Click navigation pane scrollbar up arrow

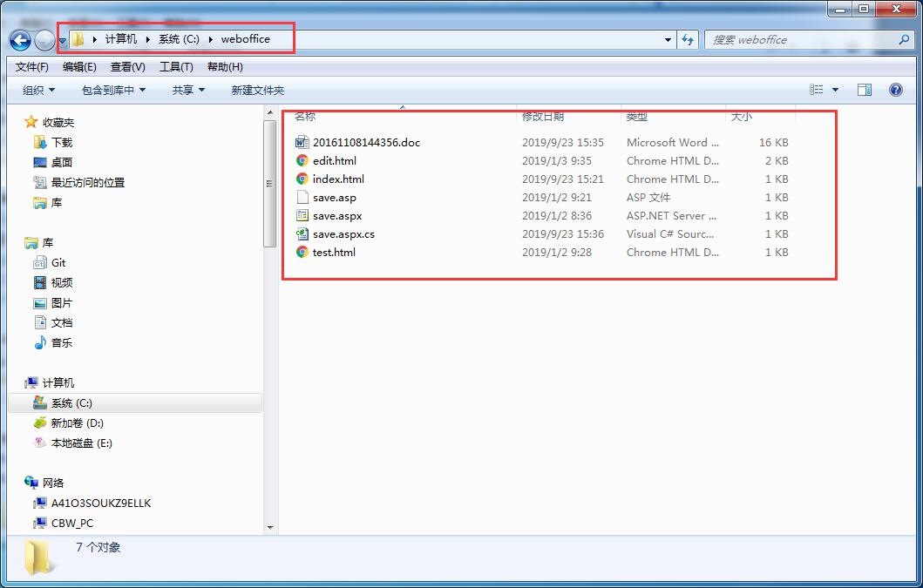coord(270,112)
